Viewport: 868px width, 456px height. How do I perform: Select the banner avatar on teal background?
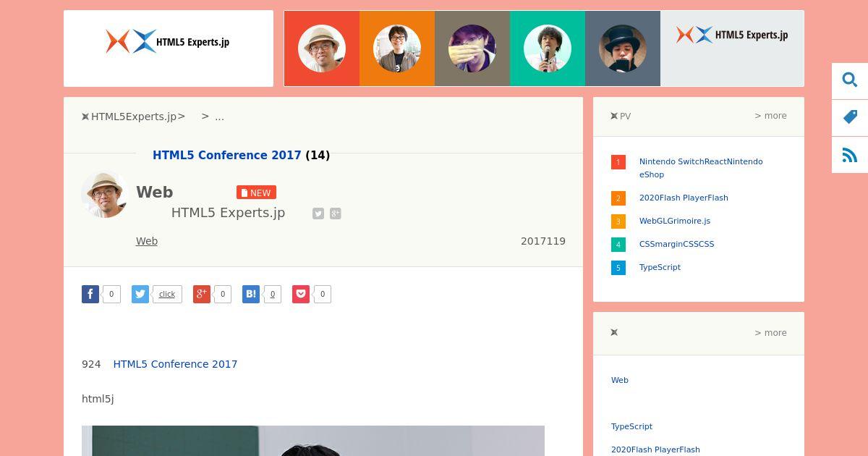548,48
